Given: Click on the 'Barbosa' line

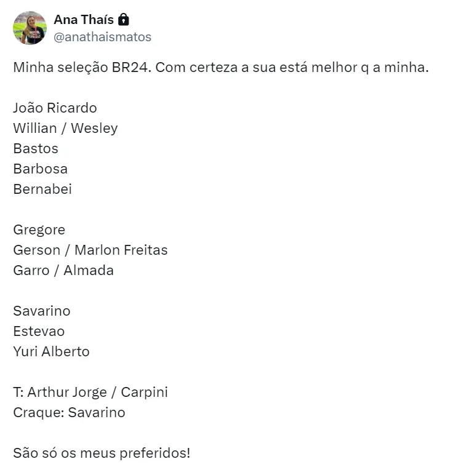Looking at the screenshot, I should [40, 169].
